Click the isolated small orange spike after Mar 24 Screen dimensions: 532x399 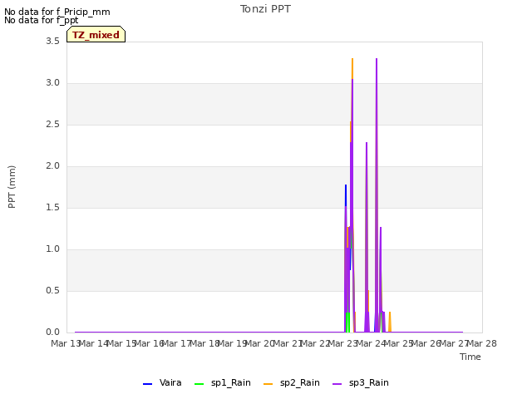point(390,323)
